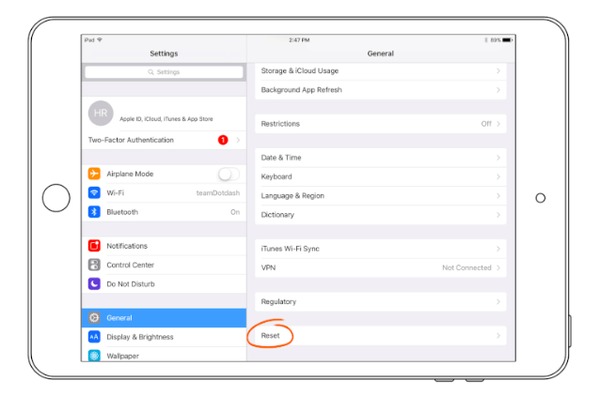This screenshot has height=396, width=600.
Task: Tap the magnifier icon in search field
Action: click(x=151, y=72)
